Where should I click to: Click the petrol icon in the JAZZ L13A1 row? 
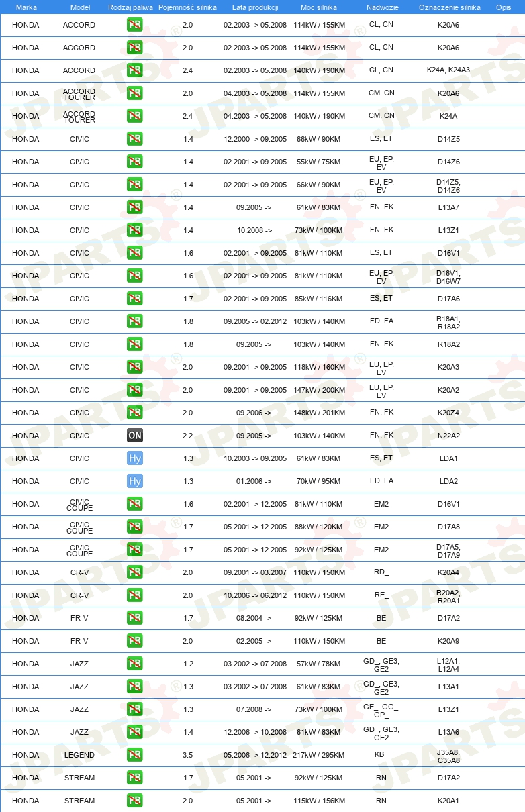click(135, 687)
